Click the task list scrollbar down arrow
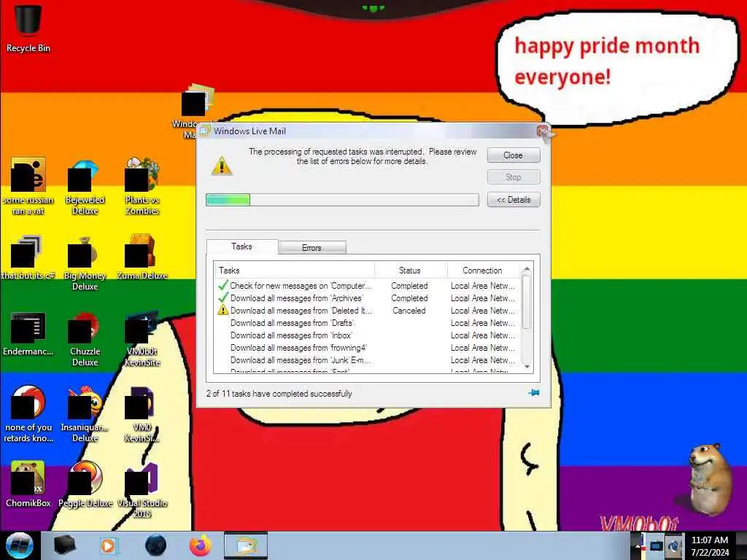Viewport: 747px width, 560px height. coord(527,366)
